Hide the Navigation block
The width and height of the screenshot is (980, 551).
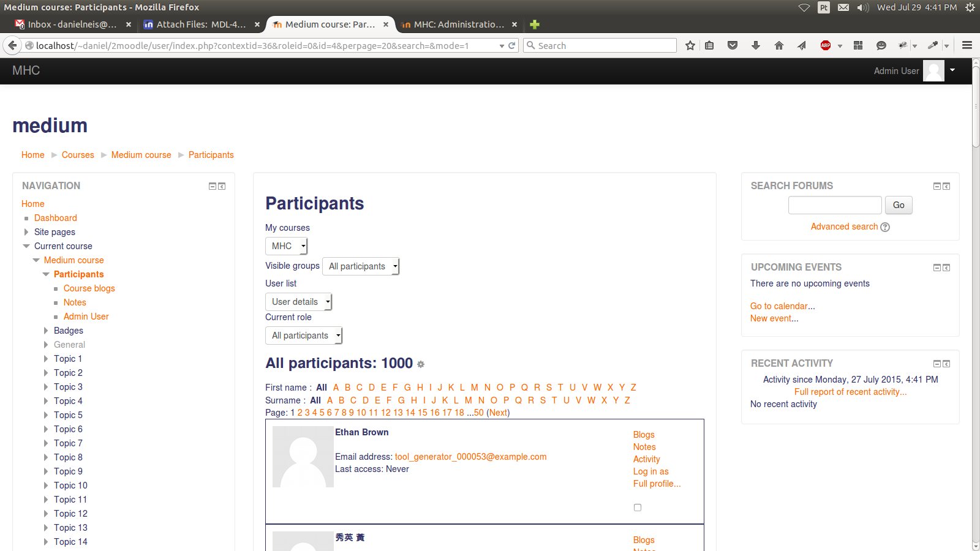click(x=213, y=186)
